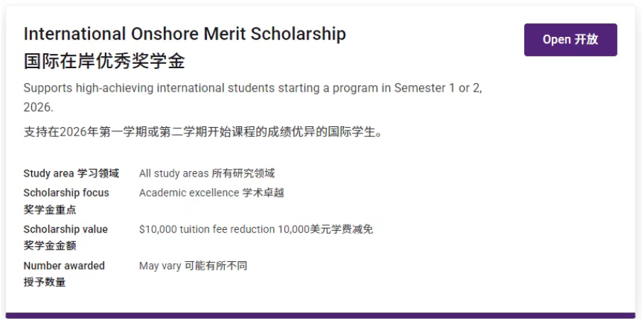Select the Study area 学习领域 label
This screenshot has height=325, width=644.
[x=71, y=173]
